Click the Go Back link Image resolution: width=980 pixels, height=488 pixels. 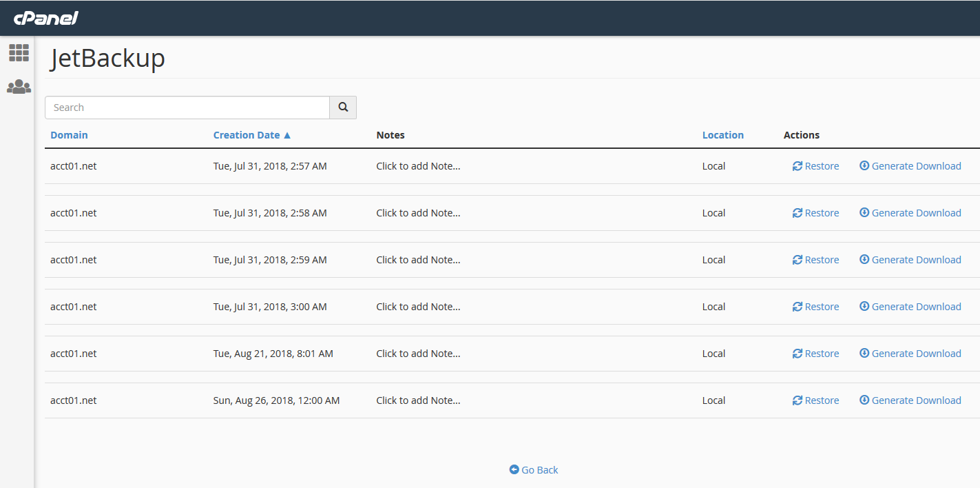pos(534,470)
